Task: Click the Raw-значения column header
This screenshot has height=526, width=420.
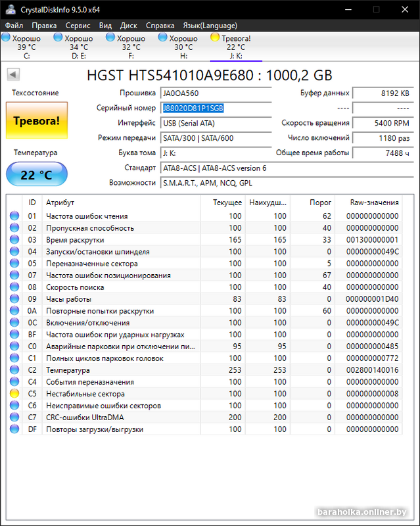Action: 375,203
